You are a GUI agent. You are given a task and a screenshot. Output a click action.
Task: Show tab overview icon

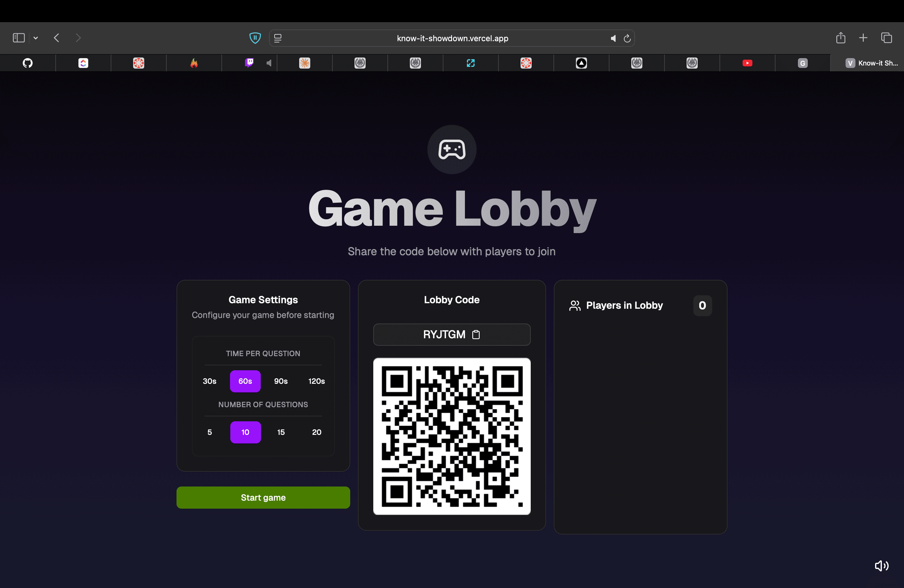[886, 38]
